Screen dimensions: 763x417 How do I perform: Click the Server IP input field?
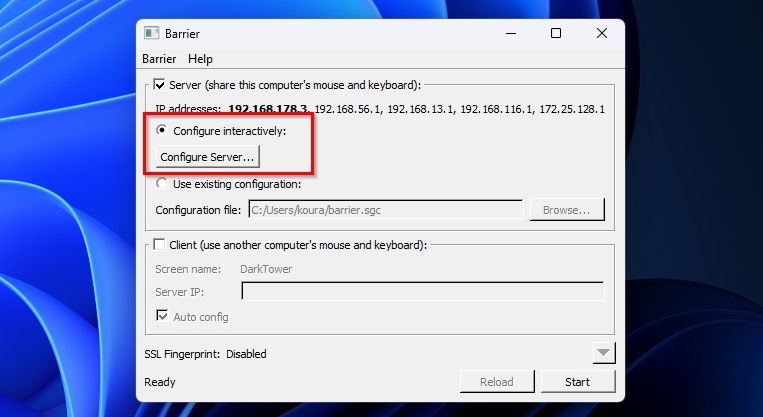pyautogui.click(x=423, y=291)
